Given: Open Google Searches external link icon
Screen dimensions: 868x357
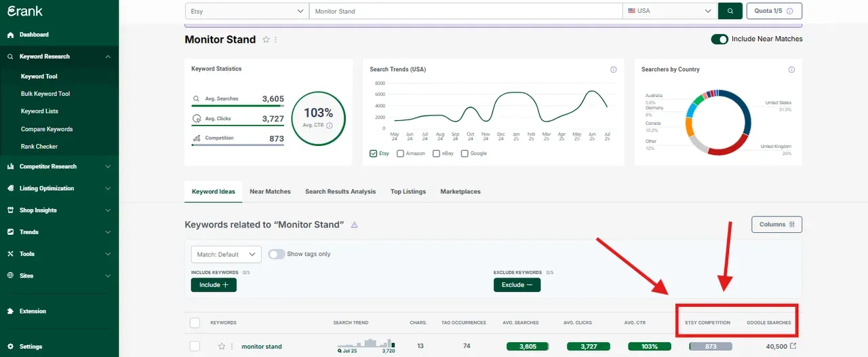Looking at the screenshot, I should point(793,346).
